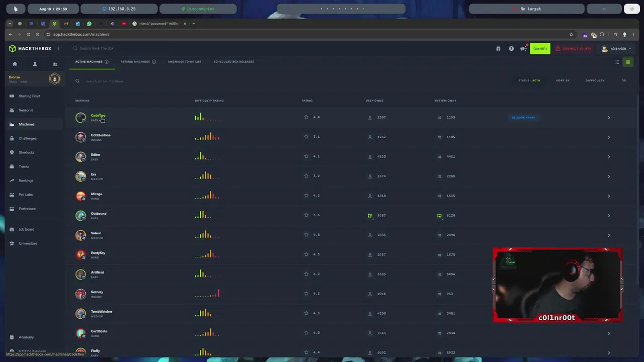Open a new browser tab with plus
The width and height of the screenshot is (644, 362).
pos(194,24)
